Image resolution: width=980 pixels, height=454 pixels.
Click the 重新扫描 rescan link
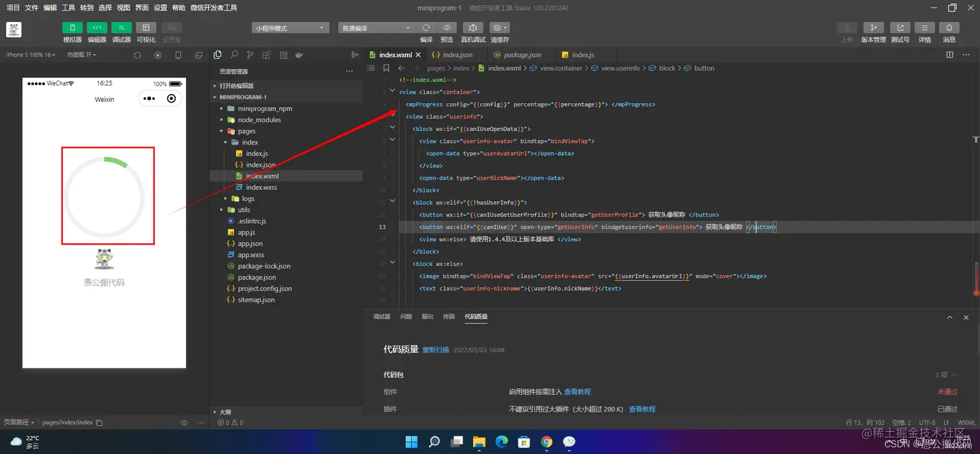pyautogui.click(x=436, y=350)
